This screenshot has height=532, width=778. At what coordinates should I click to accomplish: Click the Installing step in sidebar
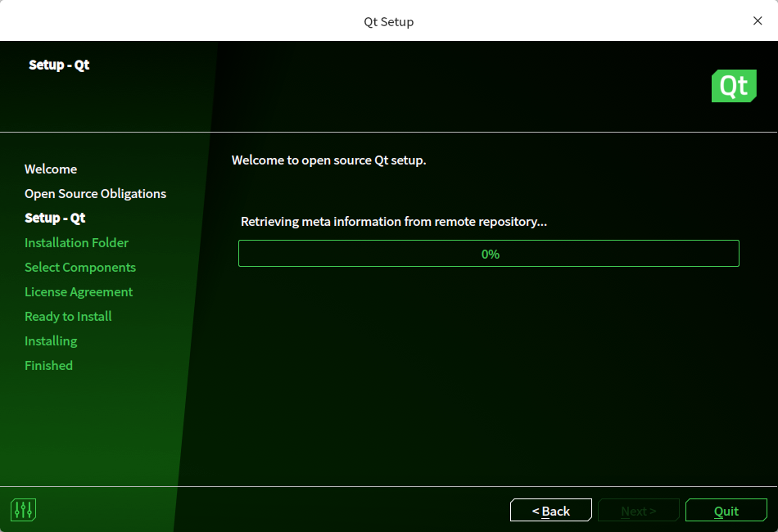pyautogui.click(x=51, y=340)
